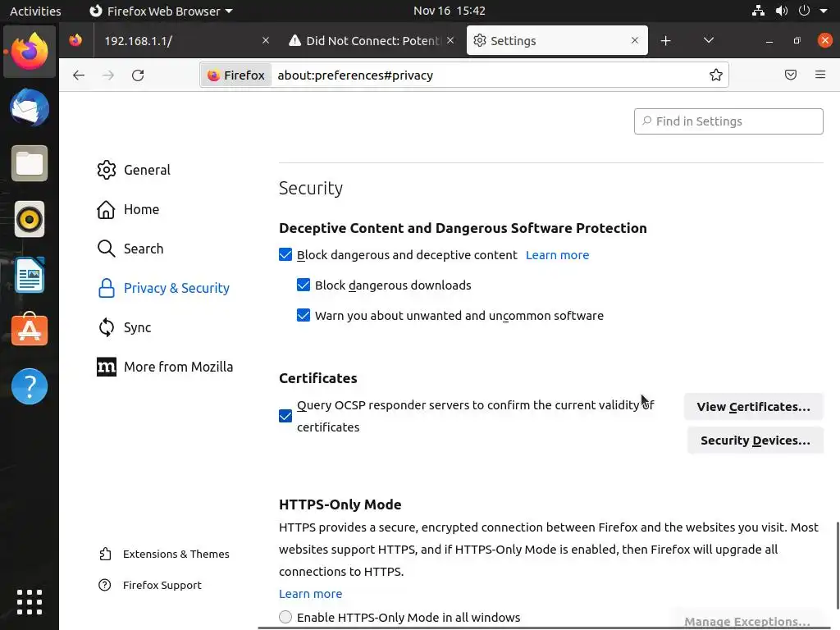Open the Firefox Web Browser app menu
Screen dimensions: 840x630
[x=161, y=11]
